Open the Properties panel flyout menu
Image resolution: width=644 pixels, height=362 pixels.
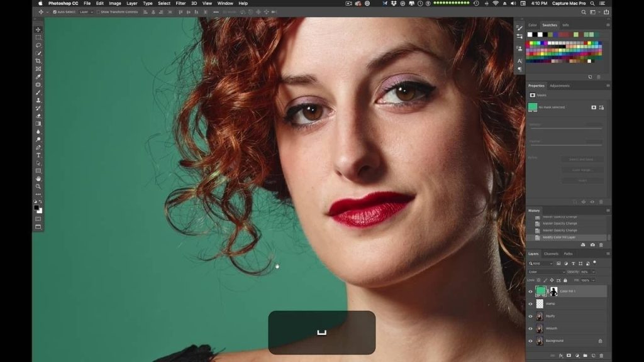pyautogui.click(x=608, y=85)
